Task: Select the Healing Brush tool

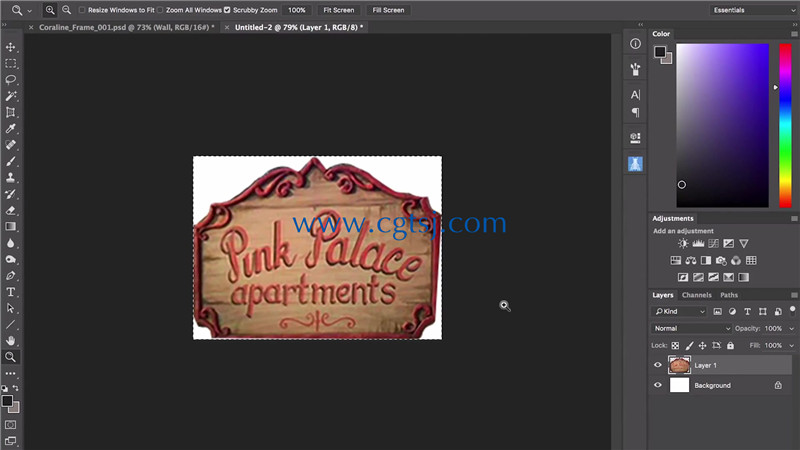Action: pyautogui.click(x=10, y=145)
